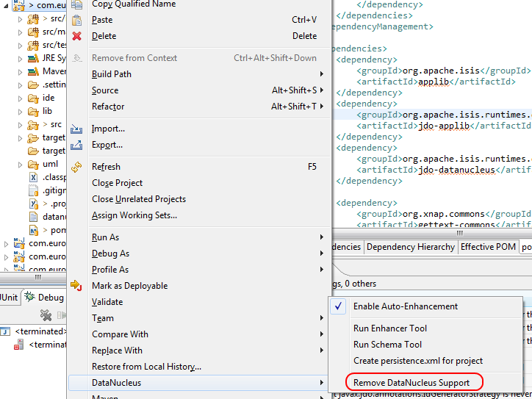The height and width of the screenshot is (399, 532).
Task: Expand the lib folder tree node
Action: coord(21,111)
